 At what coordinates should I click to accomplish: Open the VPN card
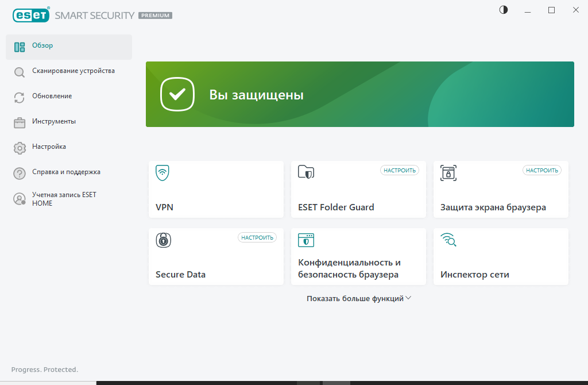click(216, 189)
